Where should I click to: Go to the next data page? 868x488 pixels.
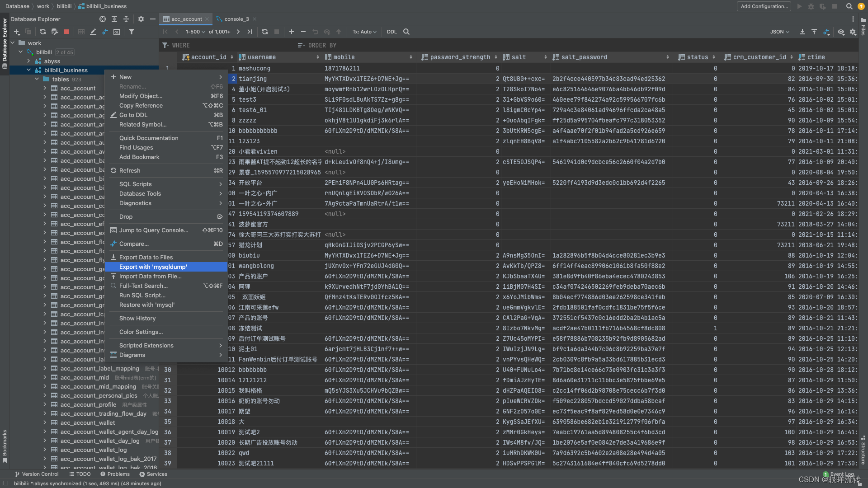[238, 32]
